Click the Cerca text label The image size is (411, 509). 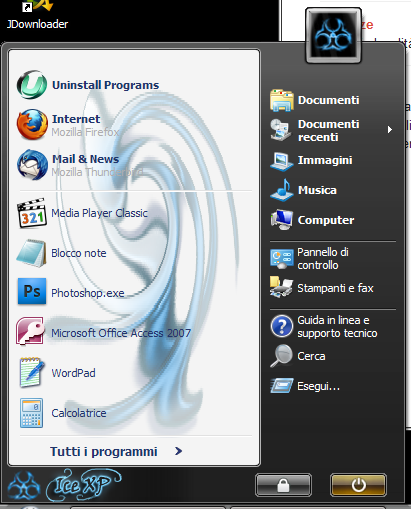pos(311,356)
